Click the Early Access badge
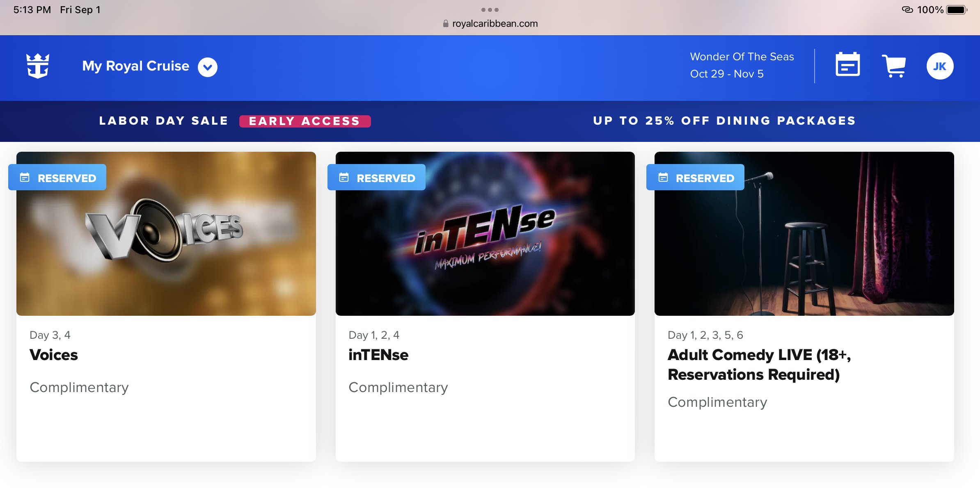The width and height of the screenshot is (980, 488). (305, 121)
